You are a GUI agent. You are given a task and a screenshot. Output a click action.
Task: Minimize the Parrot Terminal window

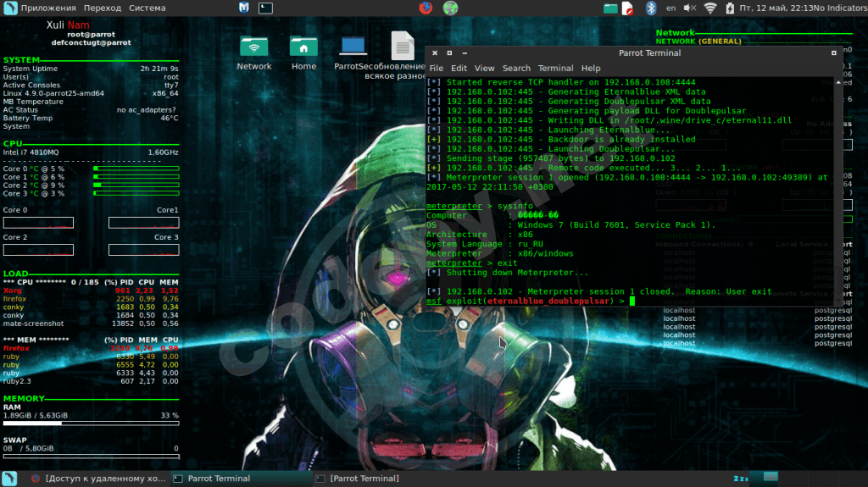[465, 53]
